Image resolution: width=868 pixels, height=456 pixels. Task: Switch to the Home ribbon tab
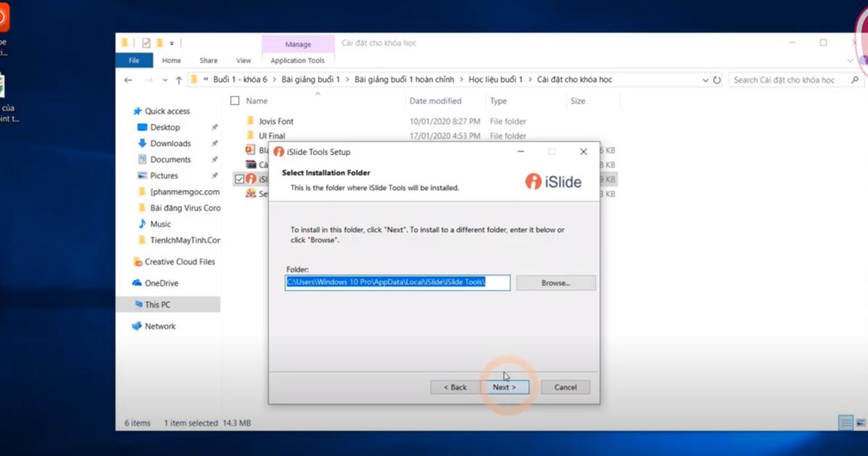coord(171,61)
